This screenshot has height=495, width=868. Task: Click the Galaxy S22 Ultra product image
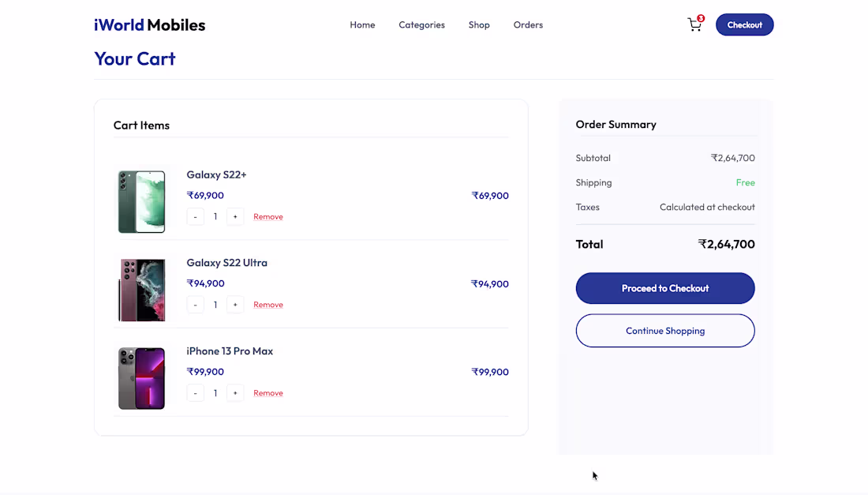[x=142, y=290]
